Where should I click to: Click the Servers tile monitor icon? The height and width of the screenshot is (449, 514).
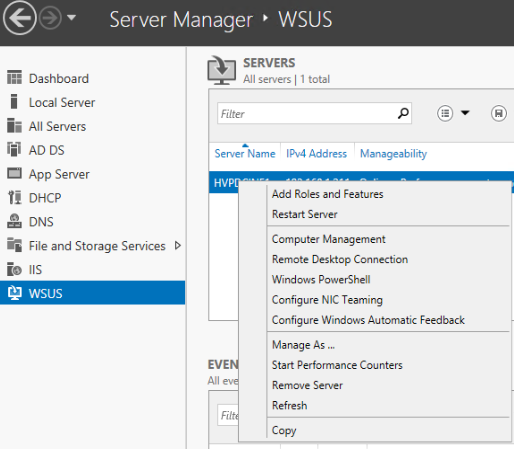(222, 70)
